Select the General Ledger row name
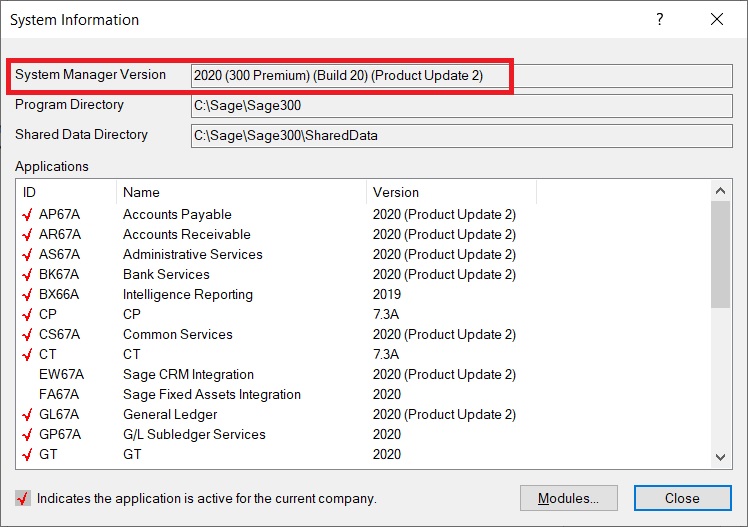The image size is (748, 527). click(170, 415)
